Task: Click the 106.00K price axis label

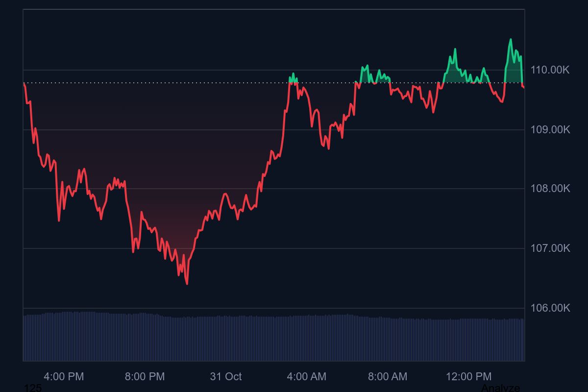Action: point(550,308)
